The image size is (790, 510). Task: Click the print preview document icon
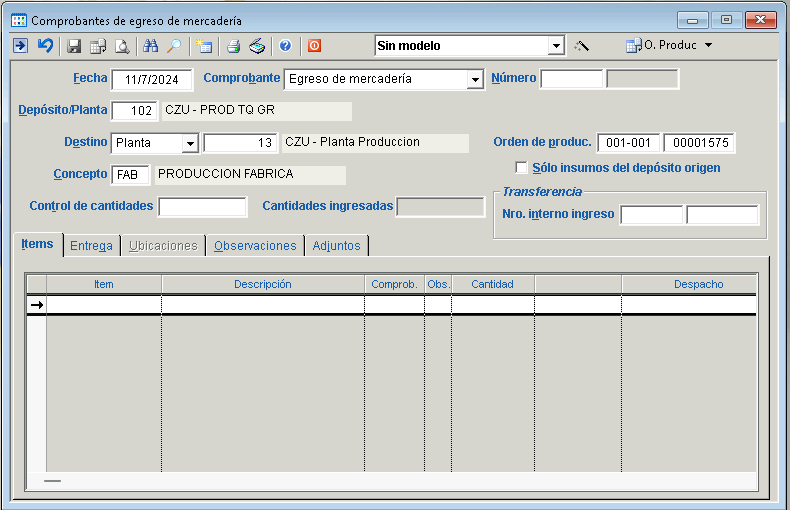coord(122,46)
